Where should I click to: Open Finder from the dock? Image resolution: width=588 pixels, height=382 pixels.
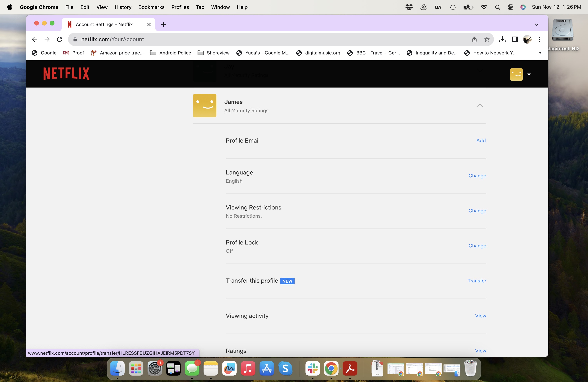pyautogui.click(x=117, y=368)
